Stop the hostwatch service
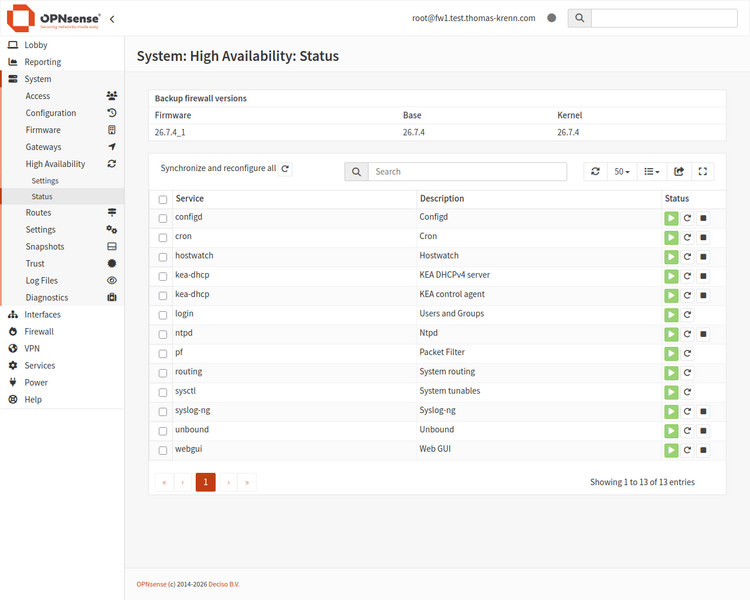750x600 pixels. point(703,257)
